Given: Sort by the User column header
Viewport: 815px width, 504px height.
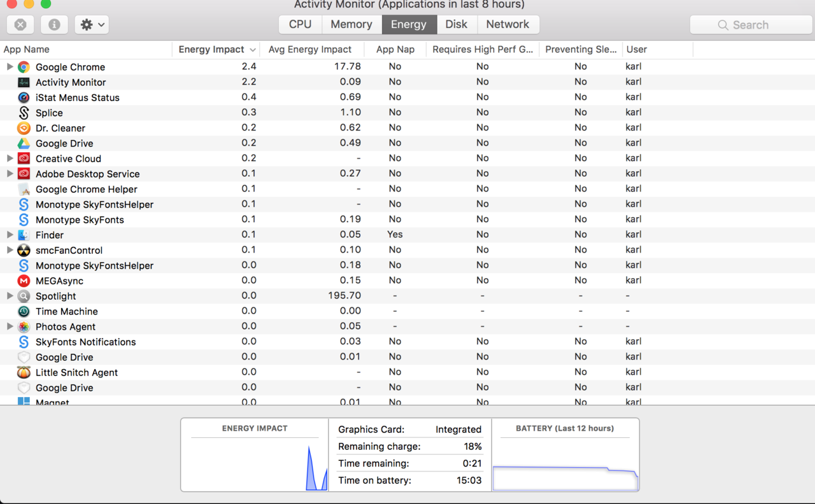Looking at the screenshot, I should click(x=658, y=50).
